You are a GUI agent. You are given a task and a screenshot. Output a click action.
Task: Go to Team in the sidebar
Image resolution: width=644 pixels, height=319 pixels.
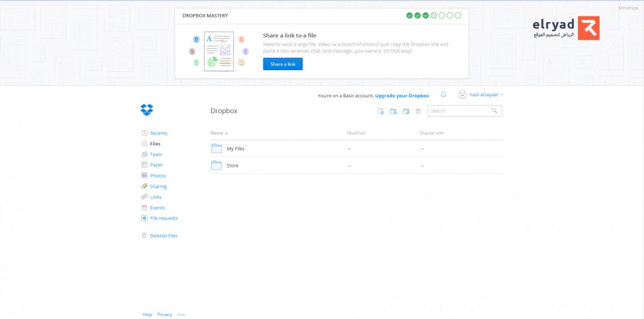click(x=156, y=154)
